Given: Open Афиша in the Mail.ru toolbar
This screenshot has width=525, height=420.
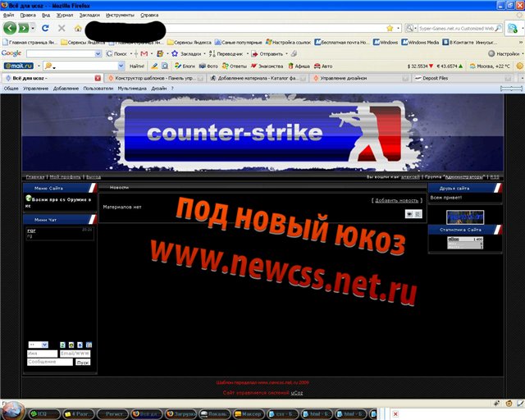Looking at the screenshot, I should (x=299, y=66).
